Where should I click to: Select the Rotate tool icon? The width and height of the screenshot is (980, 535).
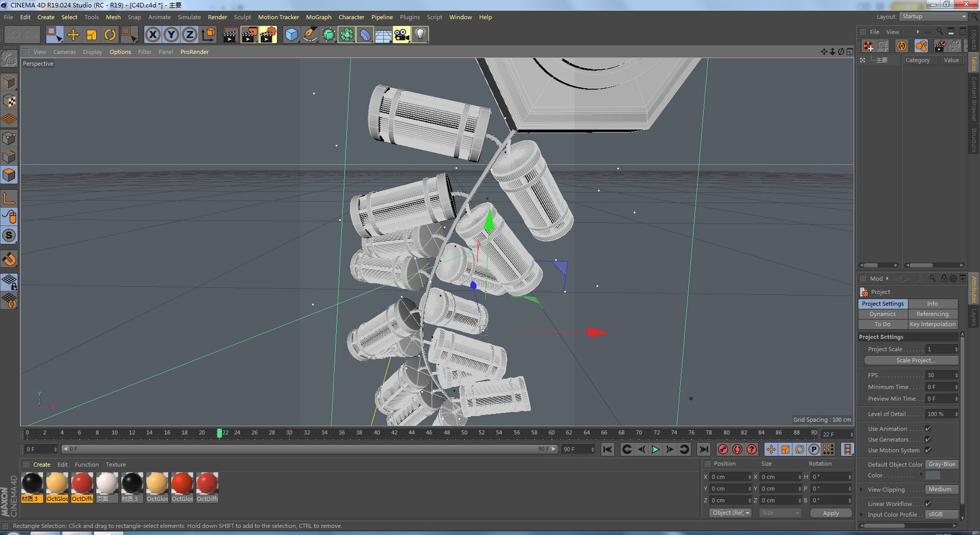point(110,35)
